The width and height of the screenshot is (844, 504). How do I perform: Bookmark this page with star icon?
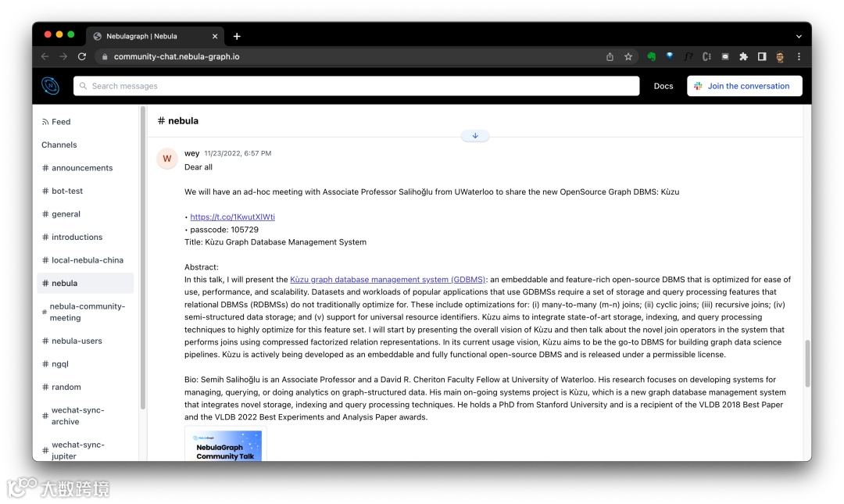tap(628, 56)
